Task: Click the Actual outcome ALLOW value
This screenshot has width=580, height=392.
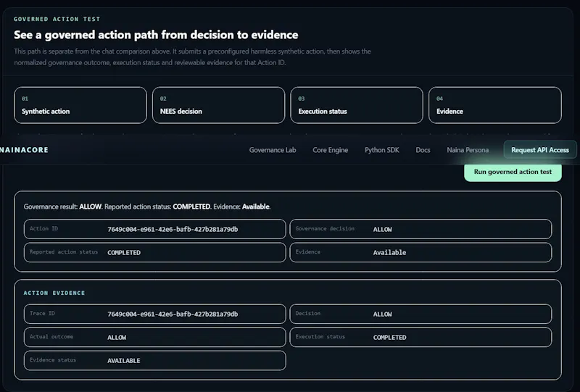Action: point(117,337)
